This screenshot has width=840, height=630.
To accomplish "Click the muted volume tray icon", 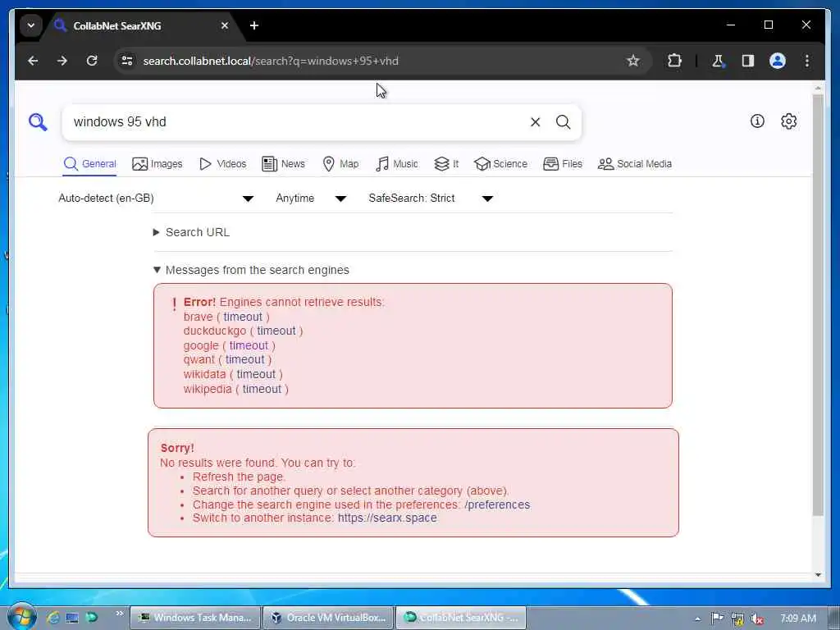I will (x=757, y=619).
